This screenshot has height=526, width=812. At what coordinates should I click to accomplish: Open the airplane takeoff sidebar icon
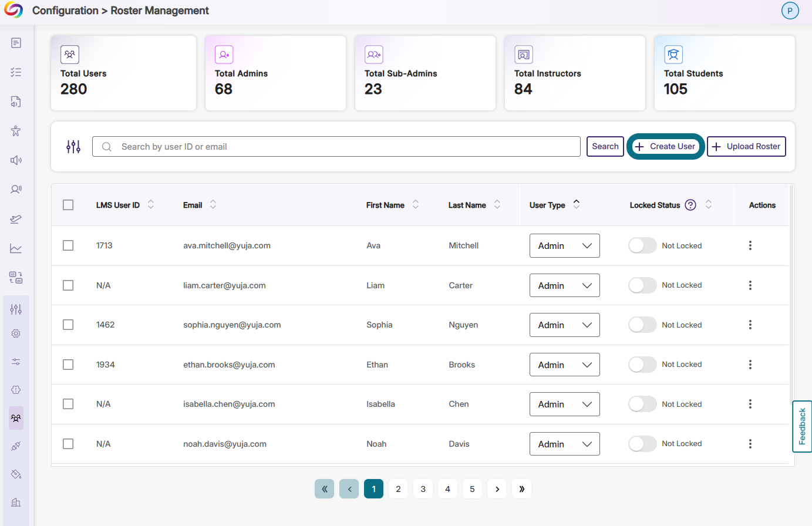coord(16,219)
